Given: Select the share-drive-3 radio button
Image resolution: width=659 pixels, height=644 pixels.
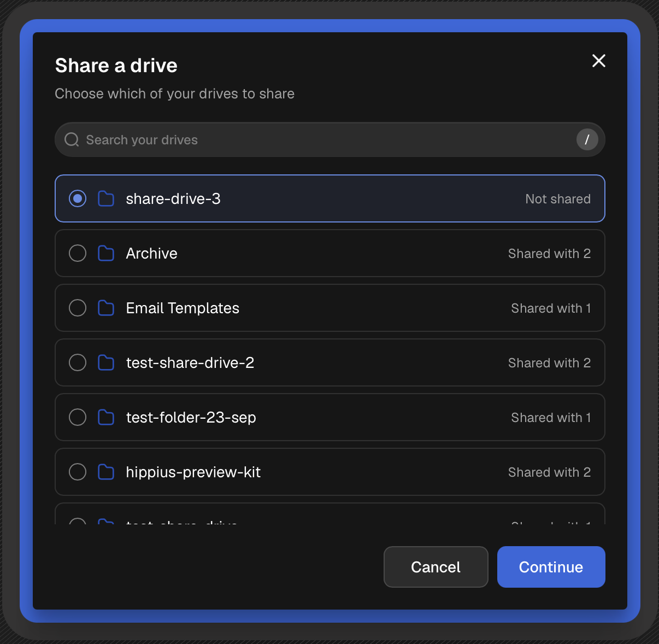Looking at the screenshot, I should tap(78, 198).
